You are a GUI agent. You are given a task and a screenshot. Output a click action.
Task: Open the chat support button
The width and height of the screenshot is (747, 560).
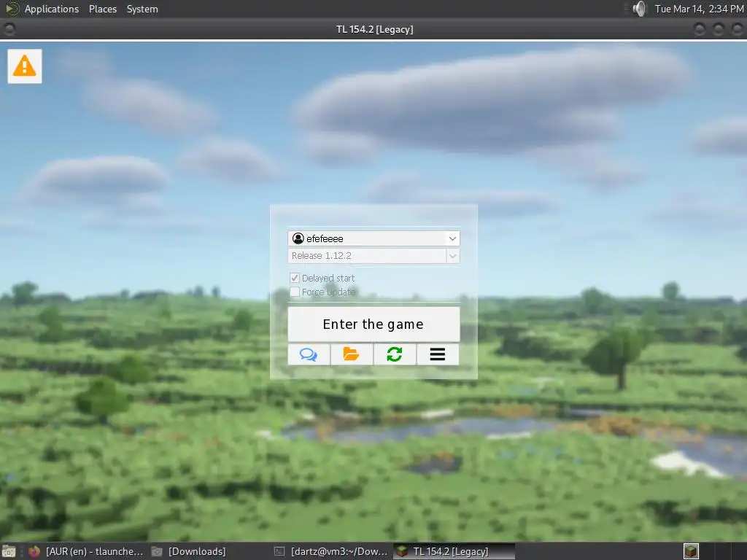click(309, 354)
